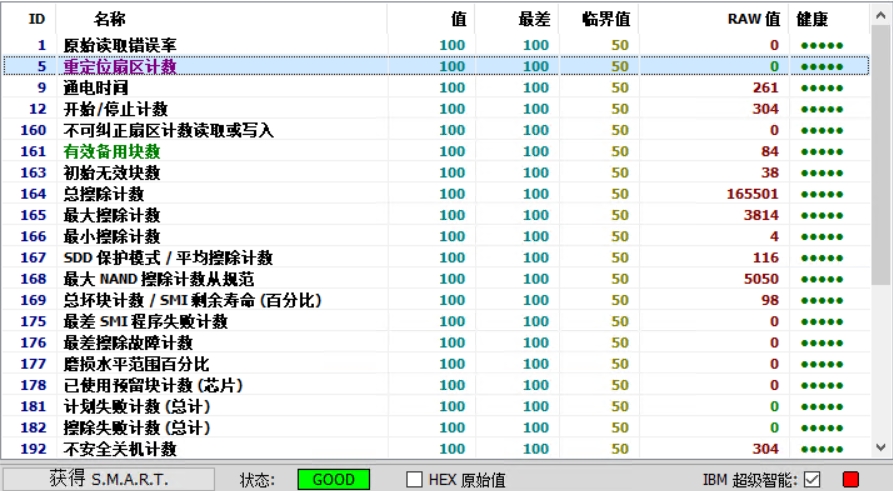Screen dimensions: 893x491
Task: Enable the HEX 原始值 checkbox
Action: pos(414,479)
